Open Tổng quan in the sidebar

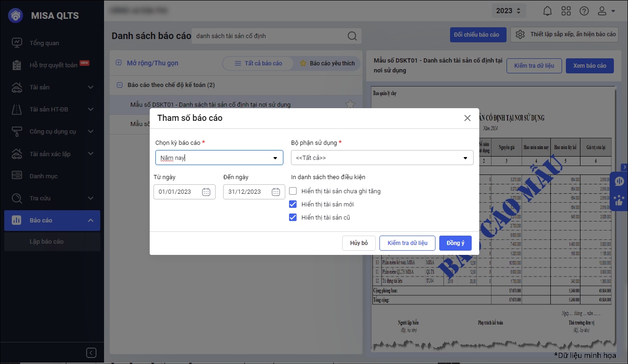44,43
